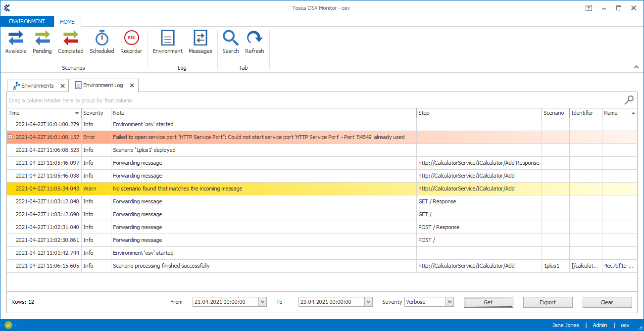Open Available scenarios in ribbon
Screen dimensions: 644x331
(x=16, y=42)
